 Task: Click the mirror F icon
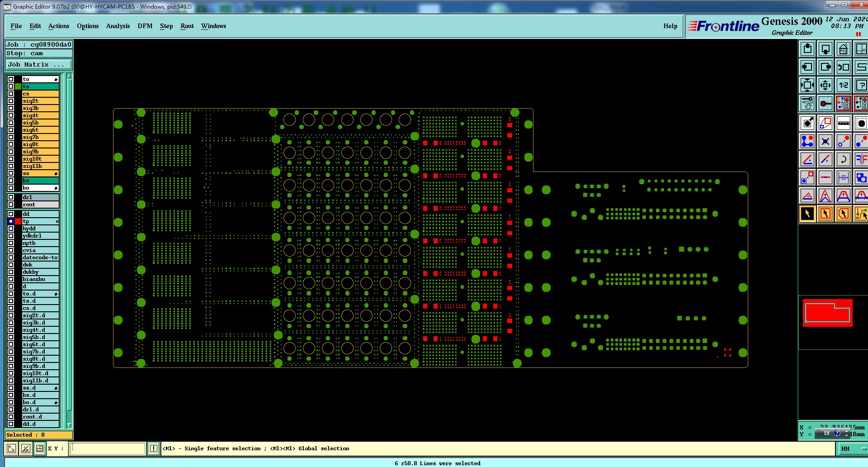click(x=861, y=159)
